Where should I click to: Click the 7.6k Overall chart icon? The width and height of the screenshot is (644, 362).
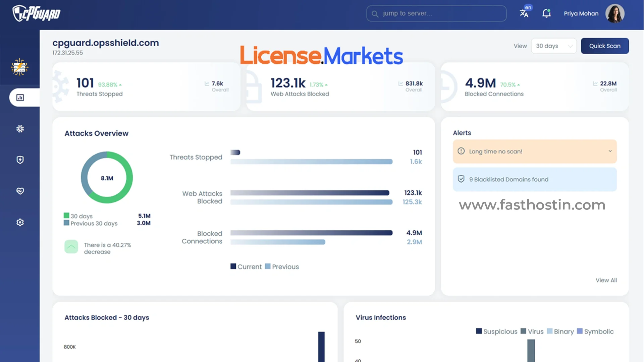click(207, 84)
